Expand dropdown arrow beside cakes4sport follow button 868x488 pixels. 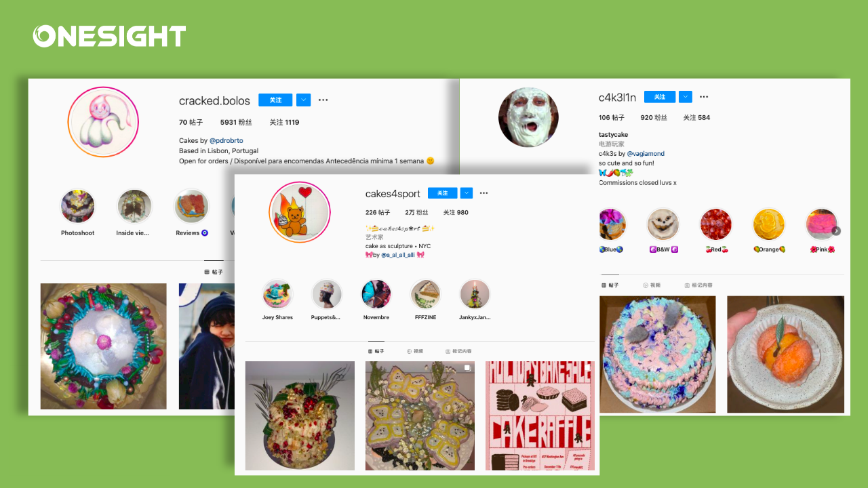point(467,193)
